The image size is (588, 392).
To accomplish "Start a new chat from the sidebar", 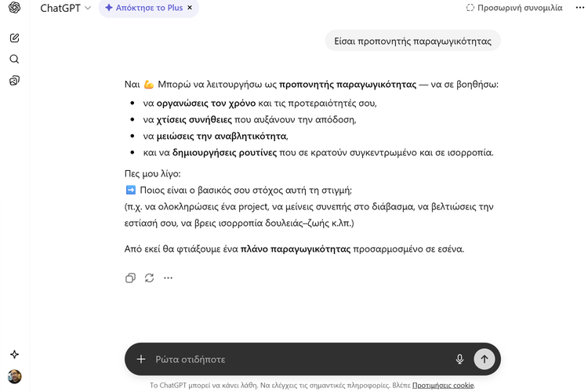I will (14, 38).
